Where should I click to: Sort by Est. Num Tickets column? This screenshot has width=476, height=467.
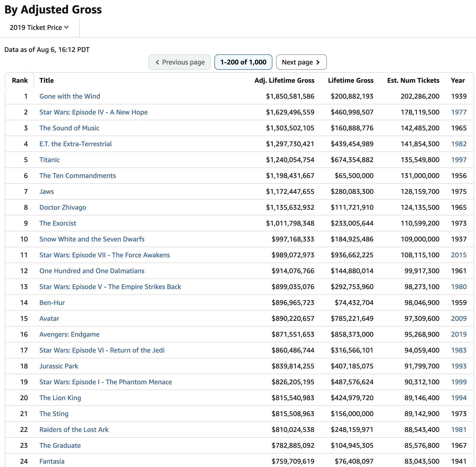click(x=413, y=81)
